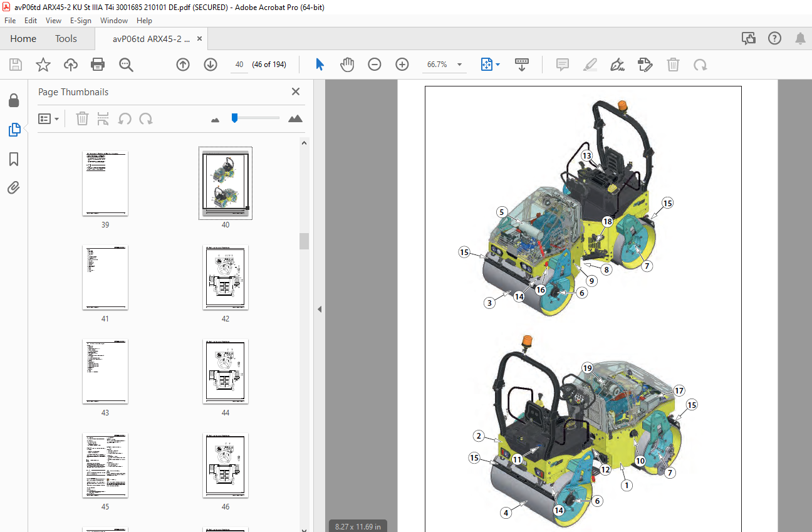Reduce thumbnail size small mountain icon
The width and height of the screenshot is (812, 532).
point(216,119)
